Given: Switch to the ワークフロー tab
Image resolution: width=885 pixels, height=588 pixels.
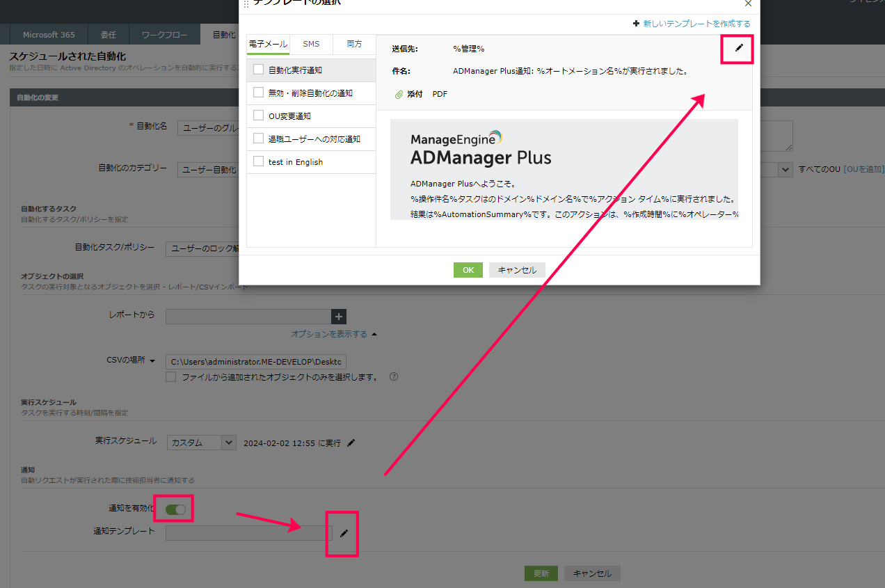Looking at the screenshot, I should point(164,35).
